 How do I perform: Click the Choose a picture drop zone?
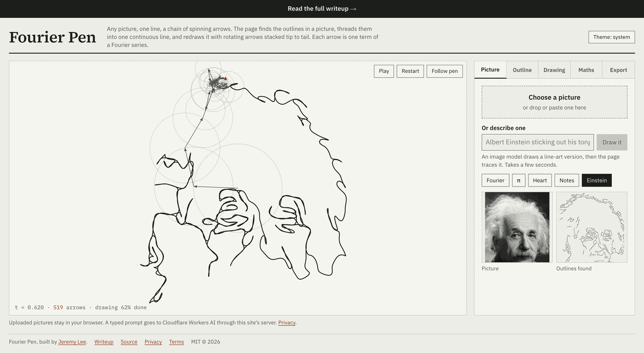[554, 102]
